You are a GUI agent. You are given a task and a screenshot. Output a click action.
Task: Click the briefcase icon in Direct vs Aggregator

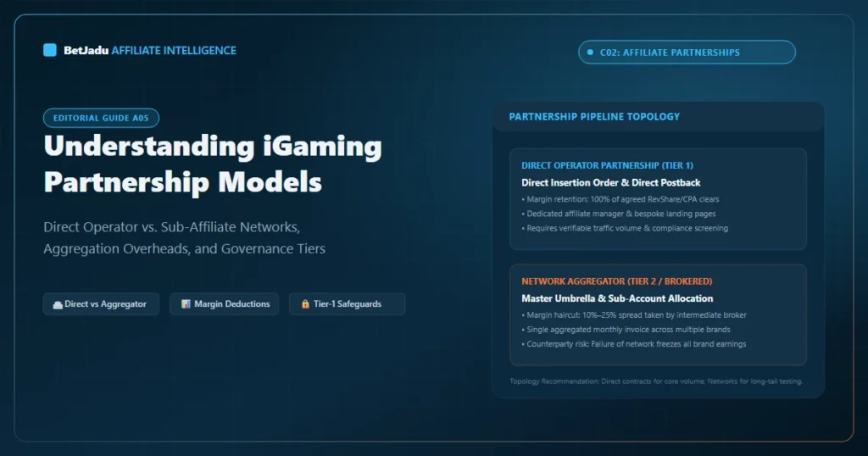click(58, 304)
